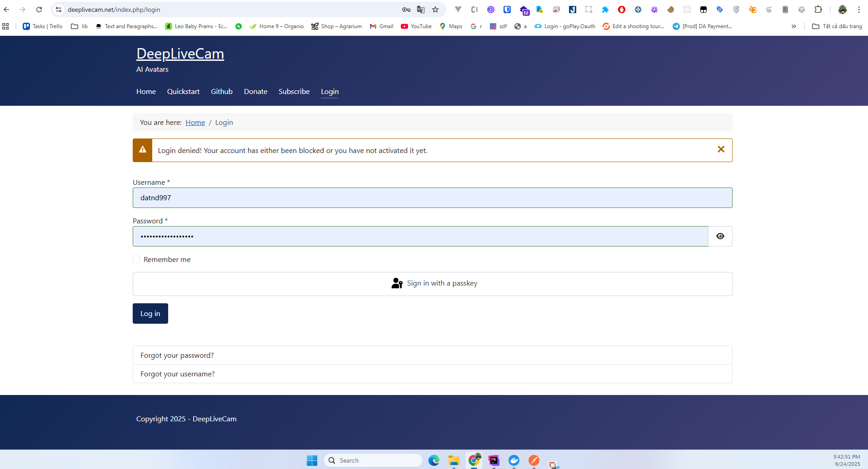Check the Remember me checkbox

point(136,259)
